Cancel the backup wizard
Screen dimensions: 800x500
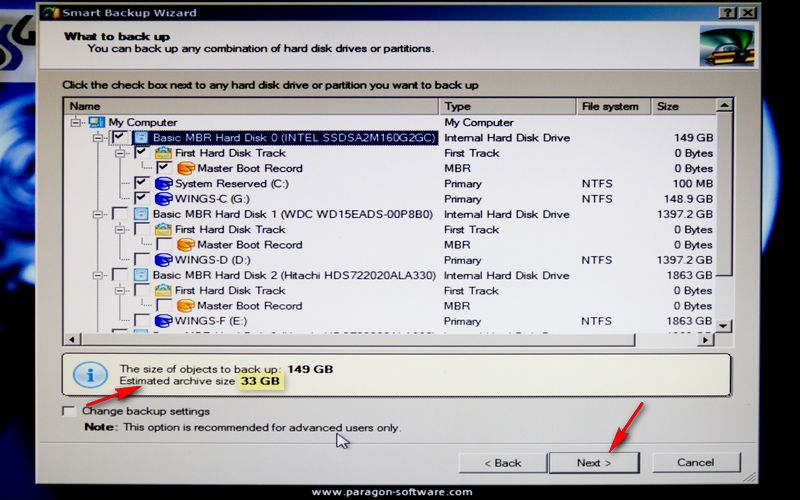click(695, 462)
